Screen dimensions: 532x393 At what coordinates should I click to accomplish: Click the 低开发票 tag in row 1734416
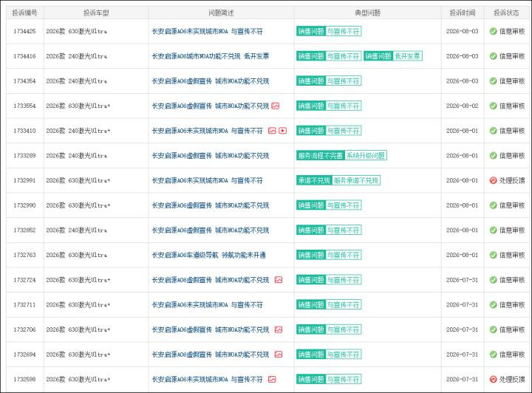tap(407, 56)
